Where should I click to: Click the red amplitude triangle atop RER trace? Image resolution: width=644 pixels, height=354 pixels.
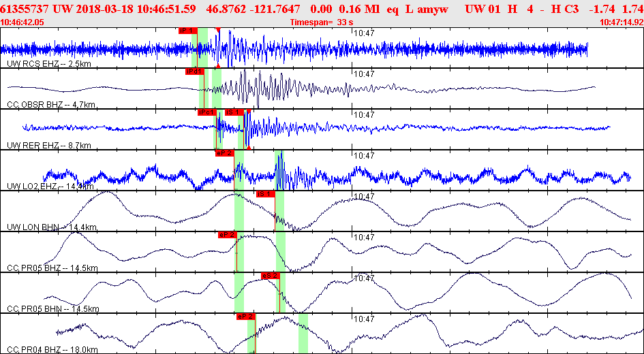tap(249, 111)
